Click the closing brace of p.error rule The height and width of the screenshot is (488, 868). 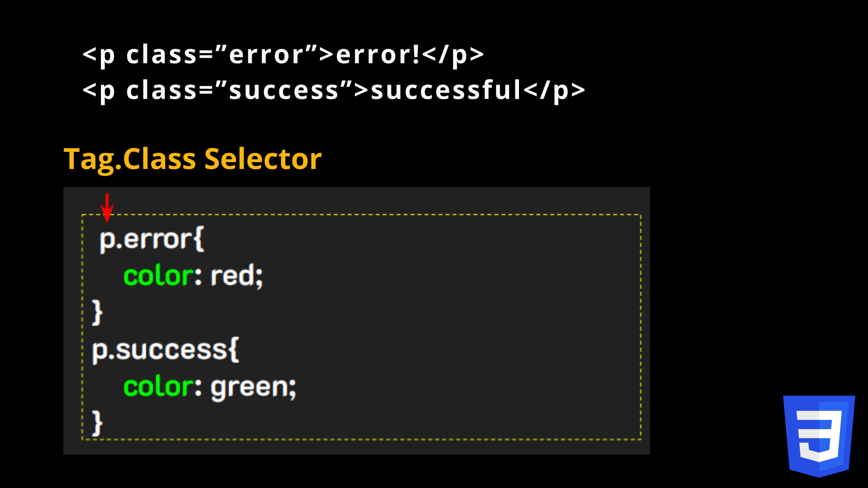[x=97, y=312]
